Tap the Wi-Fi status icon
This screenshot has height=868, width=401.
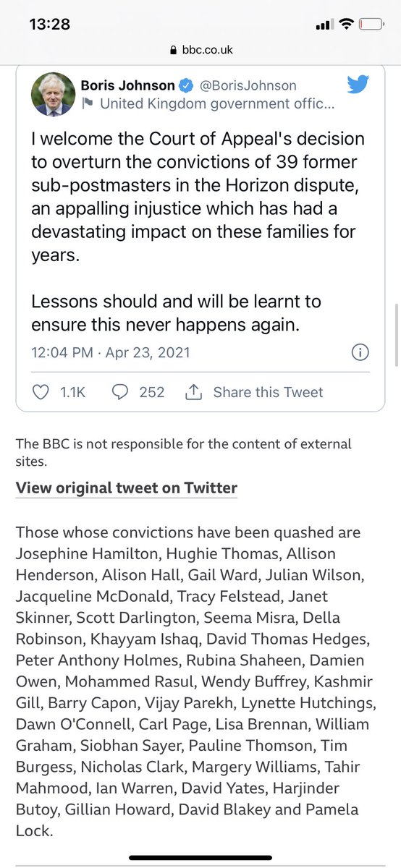pyautogui.click(x=347, y=24)
